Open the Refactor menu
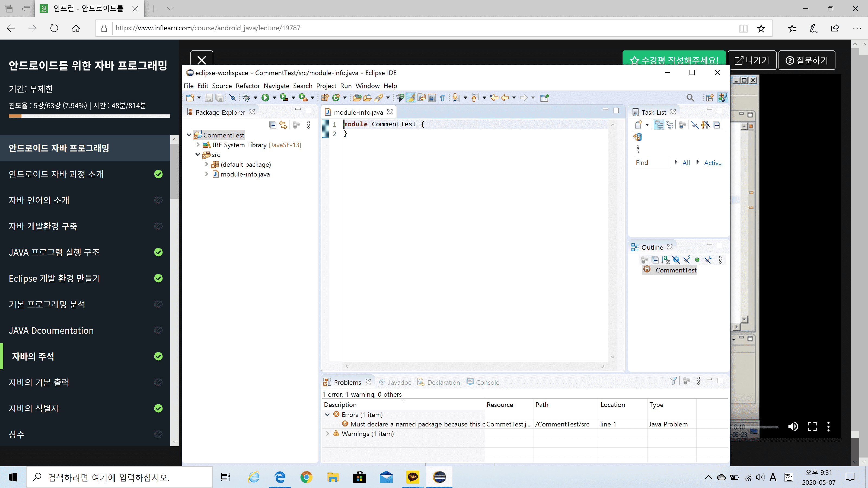The height and width of the screenshot is (488, 868). coord(247,86)
